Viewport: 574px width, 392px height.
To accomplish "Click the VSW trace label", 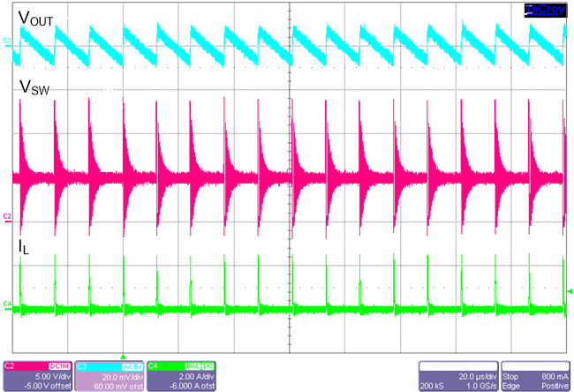I will [34, 87].
